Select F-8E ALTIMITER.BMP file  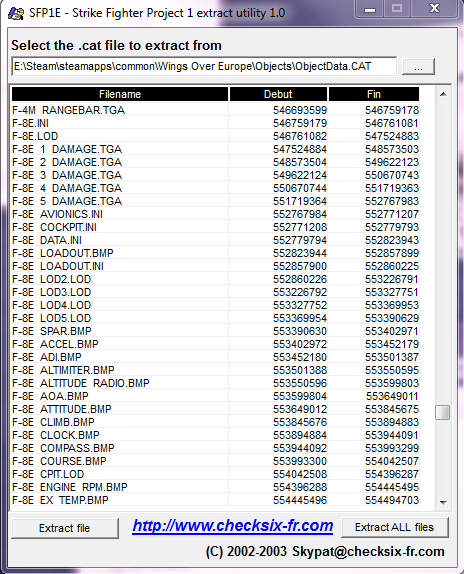(x=215, y=370)
